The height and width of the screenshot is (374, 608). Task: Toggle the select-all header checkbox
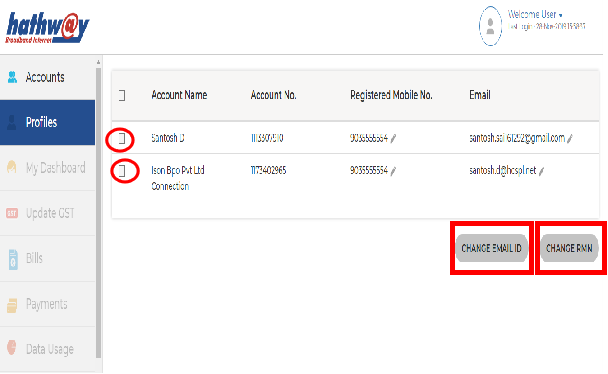(x=122, y=95)
